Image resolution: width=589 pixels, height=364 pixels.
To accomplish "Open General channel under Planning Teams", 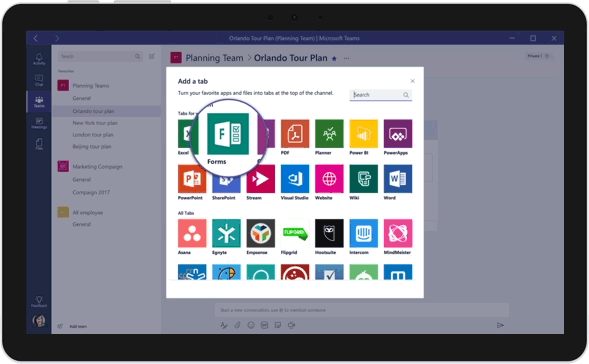I will pyautogui.click(x=82, y=98).
